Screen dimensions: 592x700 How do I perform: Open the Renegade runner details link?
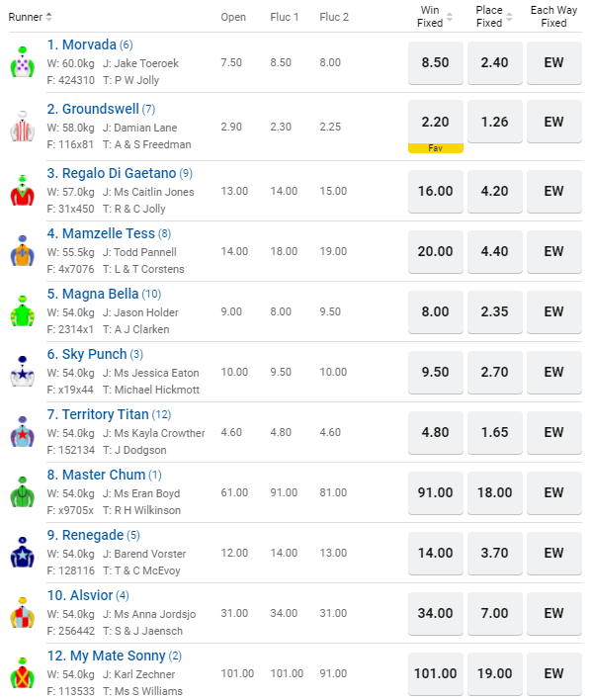pyautogui.click(x=93, y=535)
